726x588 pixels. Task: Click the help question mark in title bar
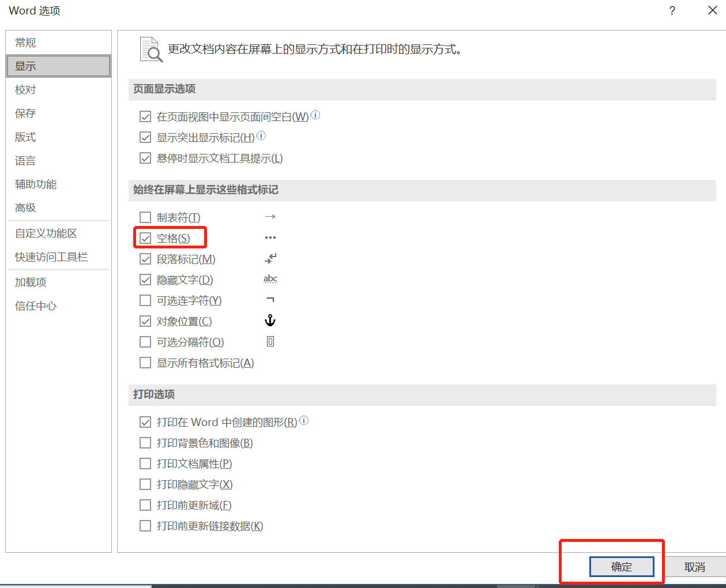click(x=672, y=11)
